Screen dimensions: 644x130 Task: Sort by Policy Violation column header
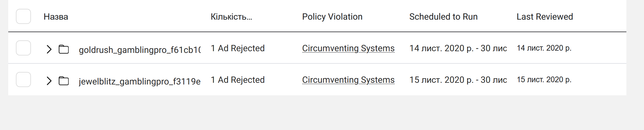tap(332, 17)
